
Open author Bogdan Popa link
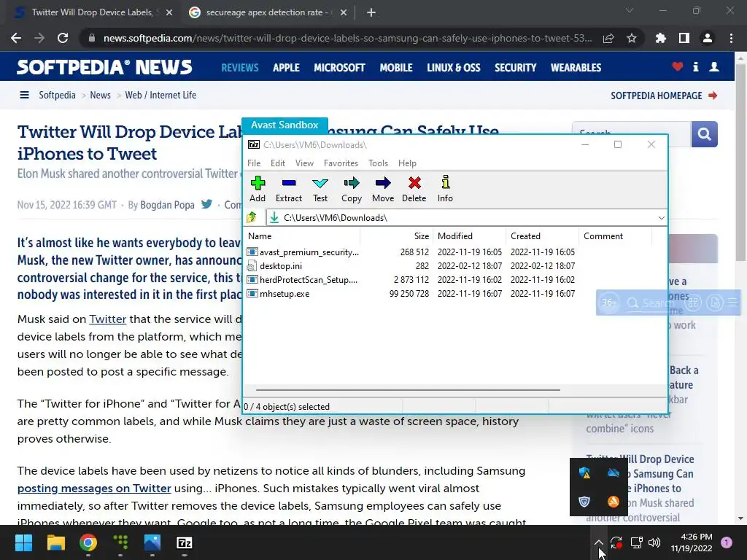(167, 205)
